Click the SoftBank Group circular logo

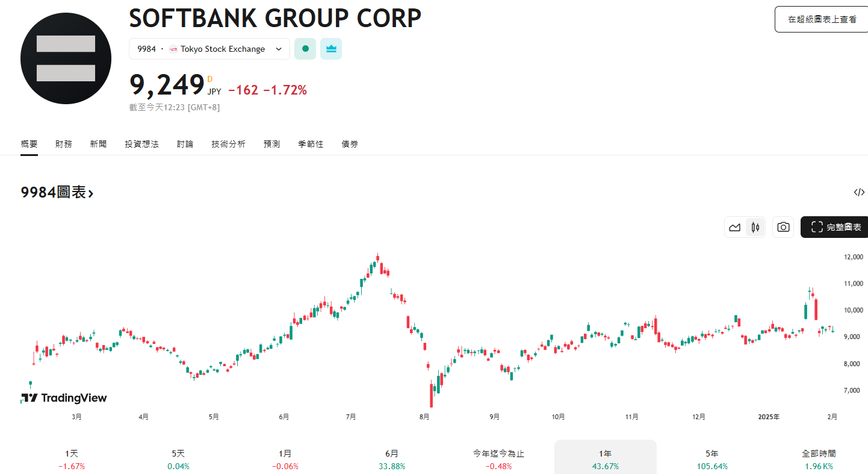(x=66, y=58)
